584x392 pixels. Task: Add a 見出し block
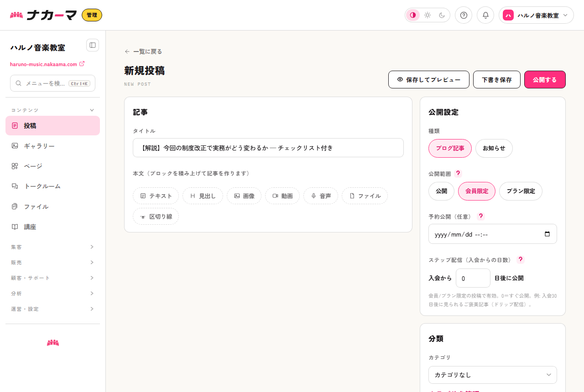pos(203,196)
